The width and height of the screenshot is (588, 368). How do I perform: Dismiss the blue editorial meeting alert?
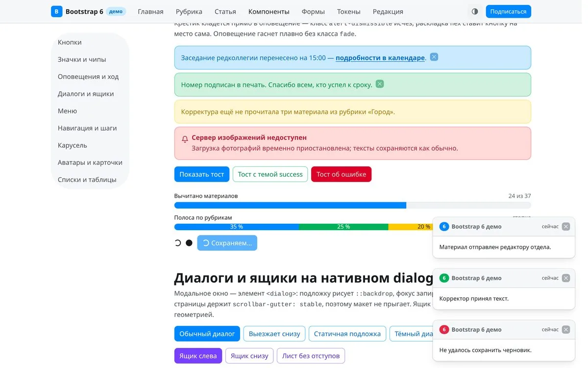click(x=434, y=57)
